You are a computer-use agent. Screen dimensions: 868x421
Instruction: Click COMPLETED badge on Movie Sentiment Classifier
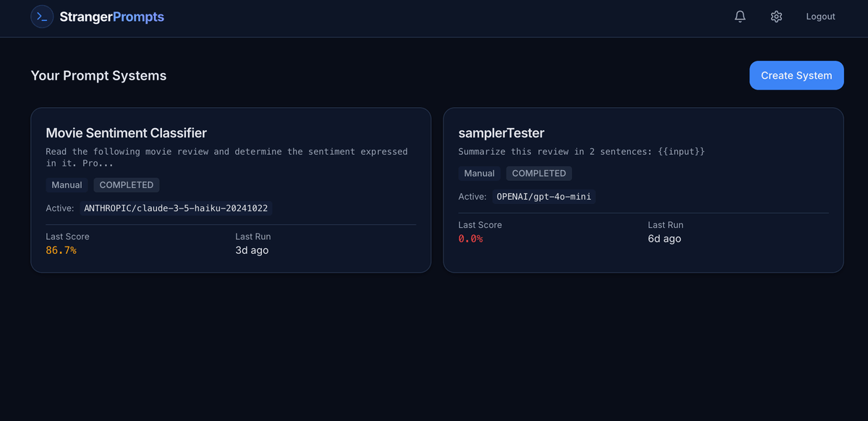[x=127, y=185]
